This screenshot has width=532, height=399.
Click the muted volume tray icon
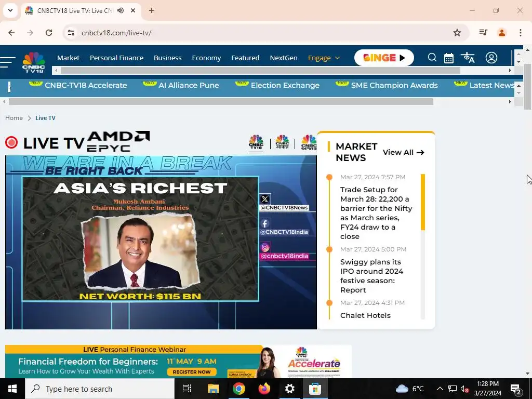pyautogui.click(x=465, y=389)
